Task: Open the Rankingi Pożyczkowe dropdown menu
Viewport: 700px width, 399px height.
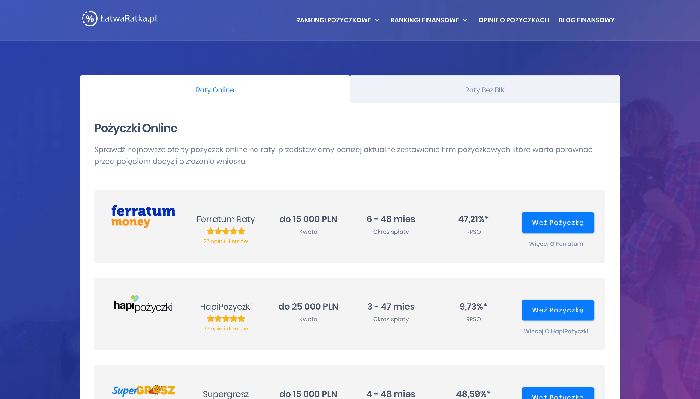Action: click(x=338, y=20)
